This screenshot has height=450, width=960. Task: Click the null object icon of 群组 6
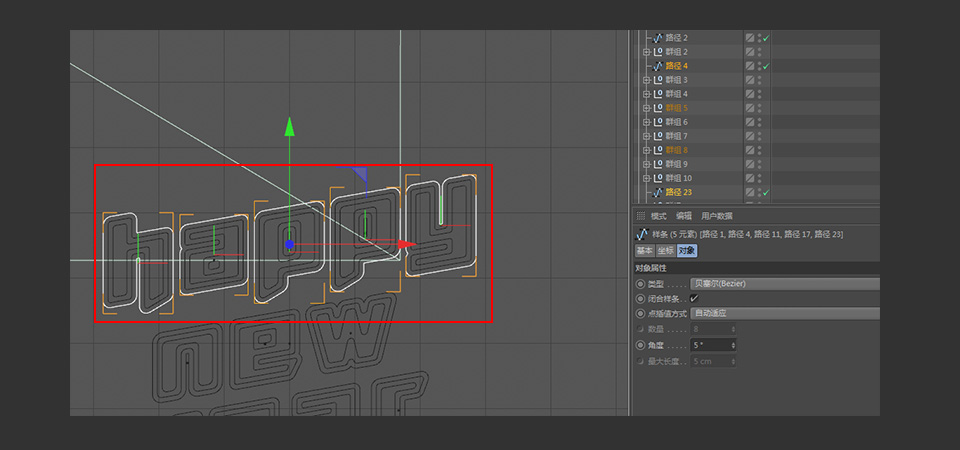click(658, 122)
